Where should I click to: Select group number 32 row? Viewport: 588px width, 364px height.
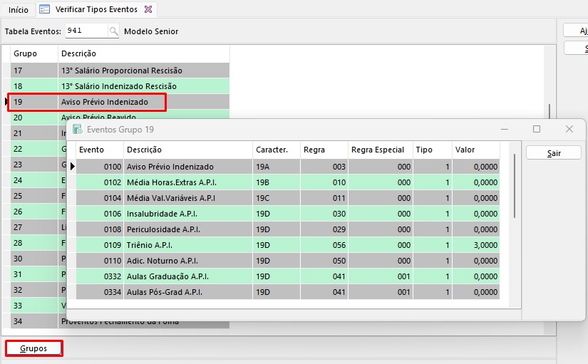pyautogui.click(x=34, y=290)
